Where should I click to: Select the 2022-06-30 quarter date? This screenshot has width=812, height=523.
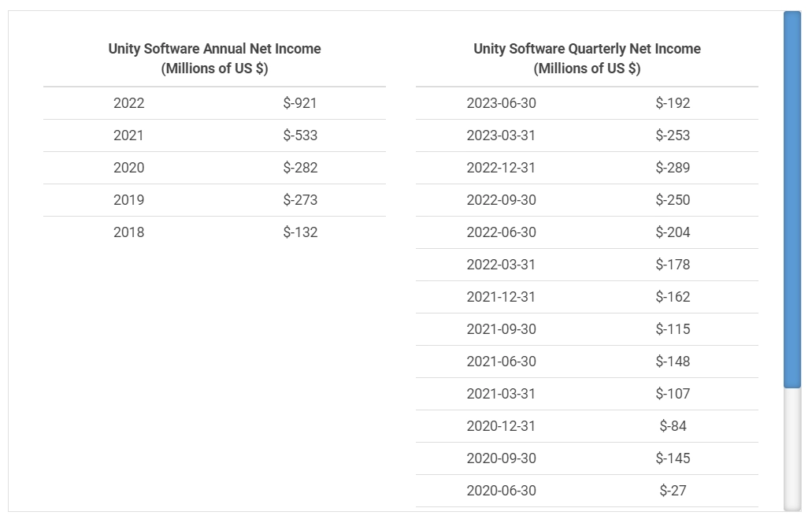click(501, 232)
